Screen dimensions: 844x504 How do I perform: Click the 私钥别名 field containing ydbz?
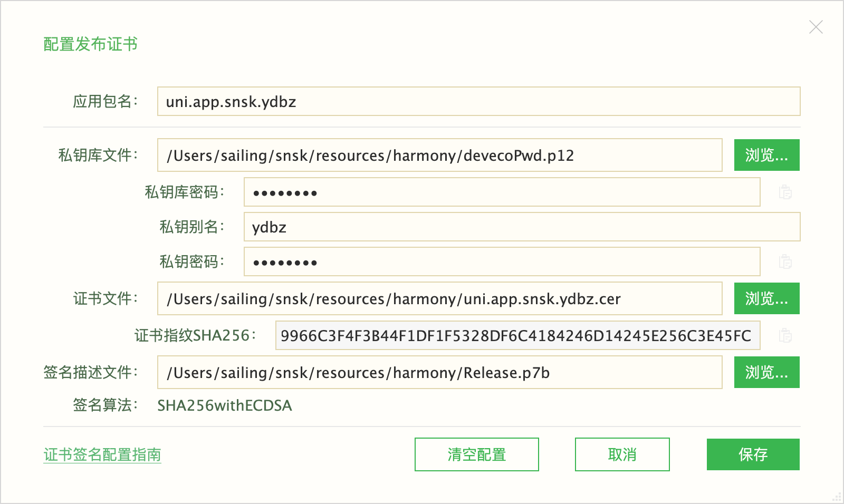522,227
